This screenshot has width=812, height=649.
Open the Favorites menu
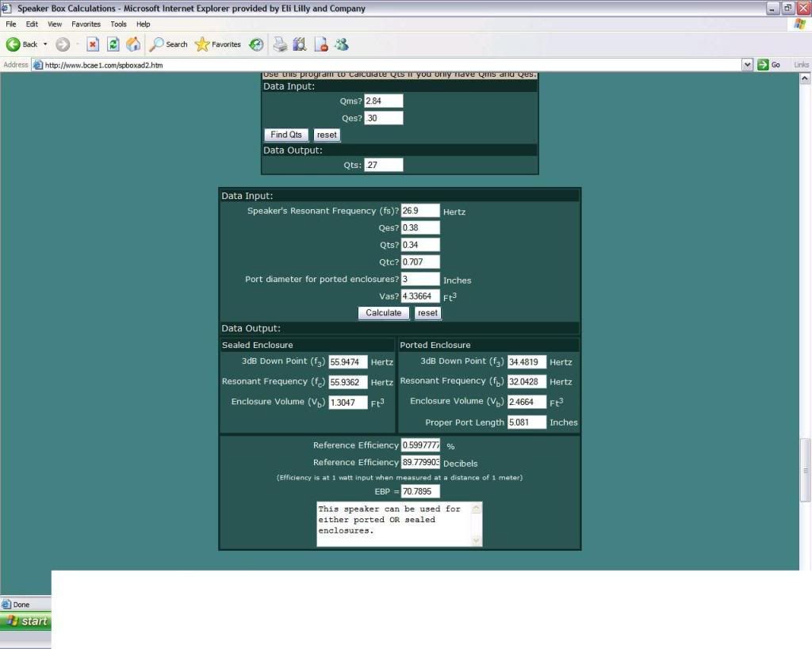click(x=86, y=25)
